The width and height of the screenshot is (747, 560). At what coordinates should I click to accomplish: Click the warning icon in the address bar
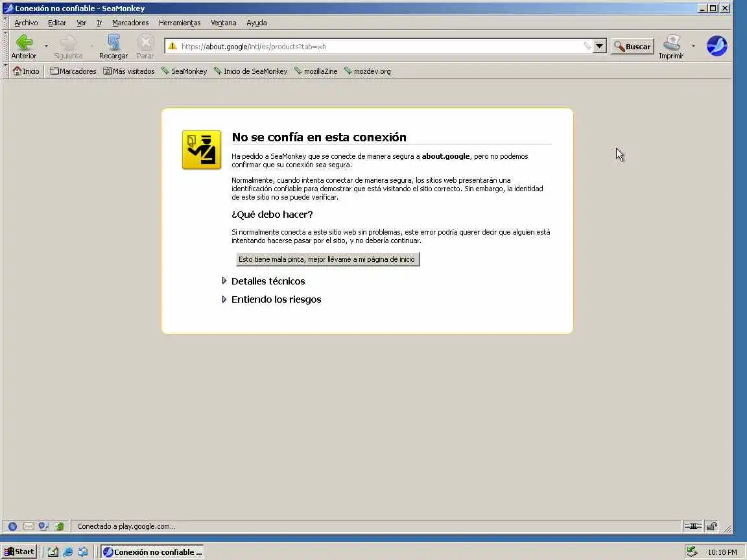[172, 46]
